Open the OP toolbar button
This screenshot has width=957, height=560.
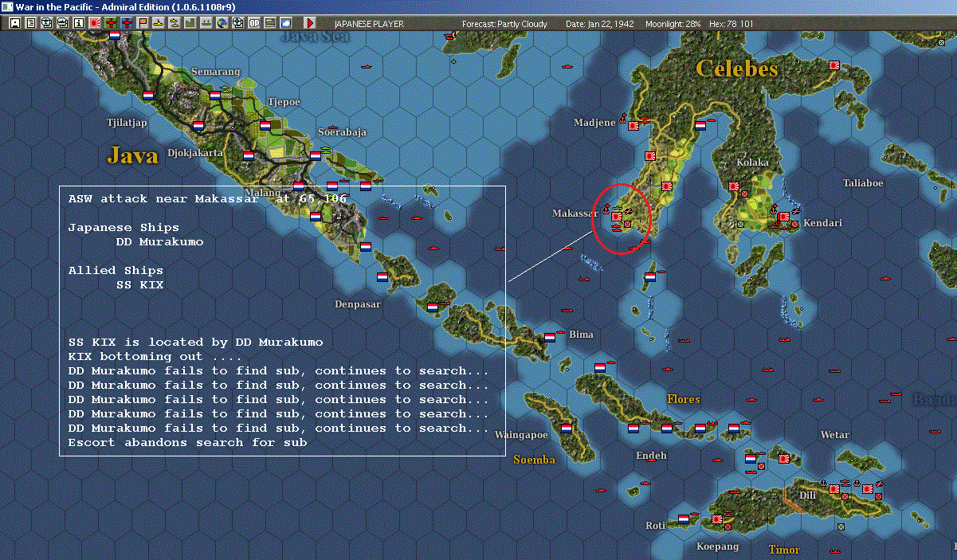click(x=253, y=23)
